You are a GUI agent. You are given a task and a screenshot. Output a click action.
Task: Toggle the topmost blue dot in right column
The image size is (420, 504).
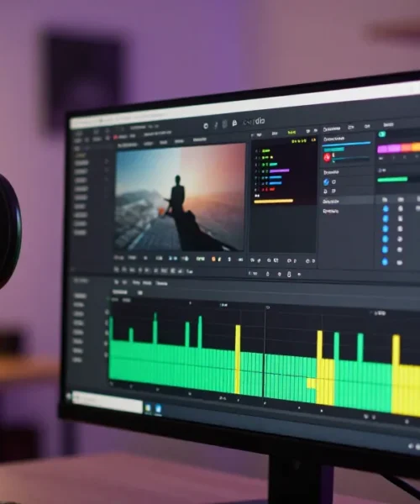pyautogui.click(x=386, y=209)
